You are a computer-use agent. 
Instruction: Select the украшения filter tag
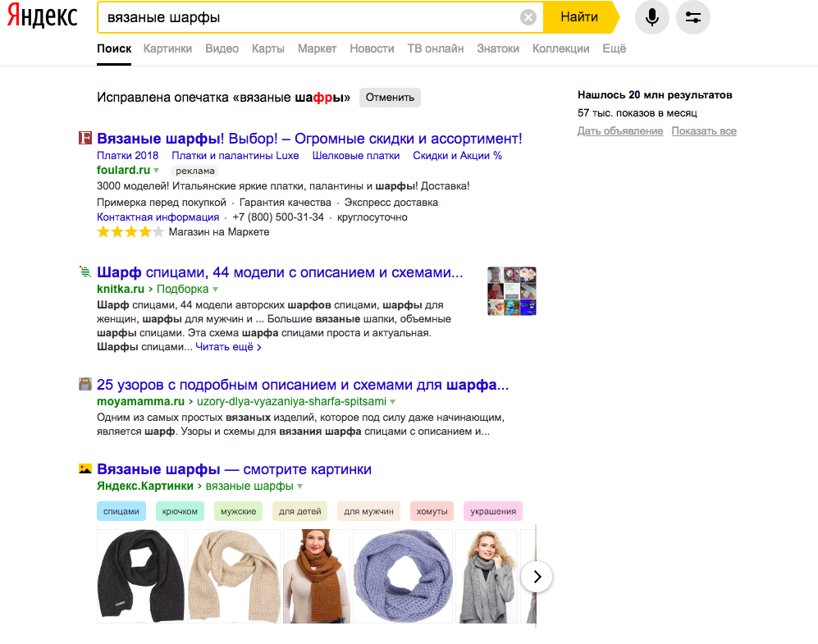[x=493, y=512]
